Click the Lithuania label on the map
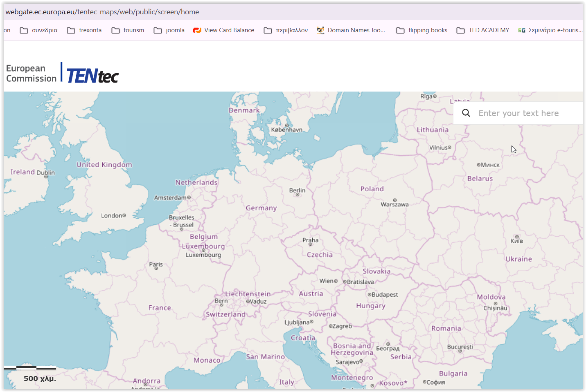Viewport: 586px width, 392px height. [x=433, y=130]
